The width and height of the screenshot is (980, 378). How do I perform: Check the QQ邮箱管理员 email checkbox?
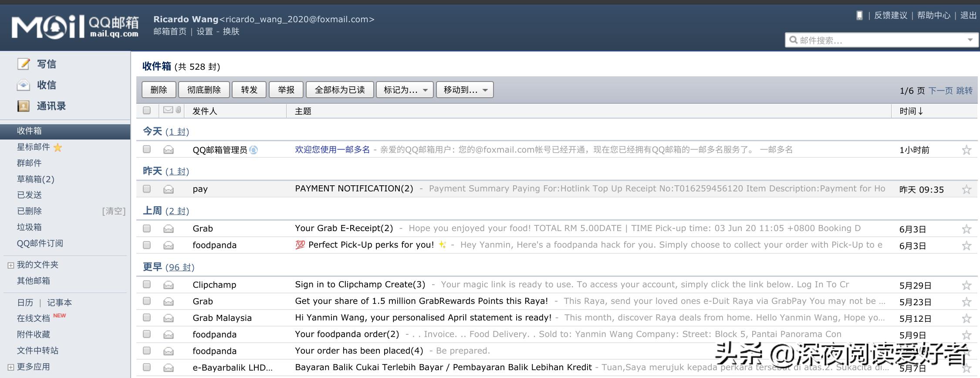(147, 149)
